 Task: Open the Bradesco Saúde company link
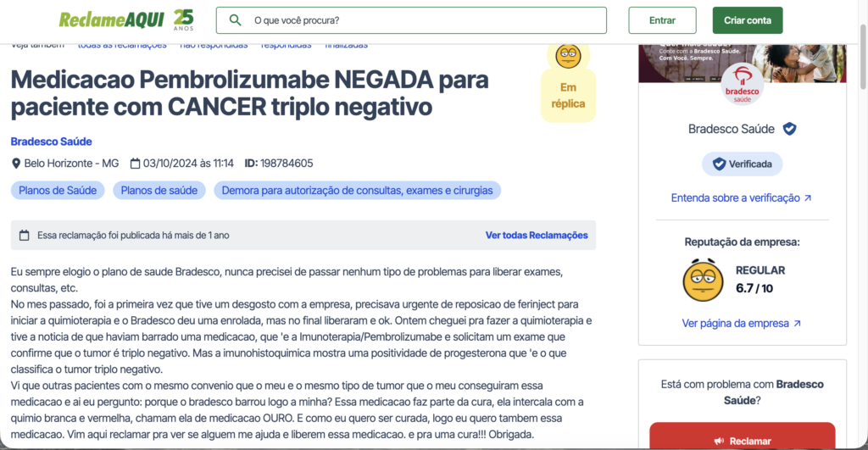(x=51, y=142)
